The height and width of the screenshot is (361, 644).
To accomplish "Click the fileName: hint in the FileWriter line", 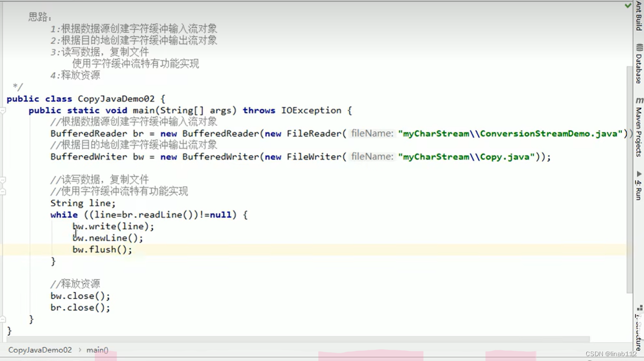I will [372, 156].
